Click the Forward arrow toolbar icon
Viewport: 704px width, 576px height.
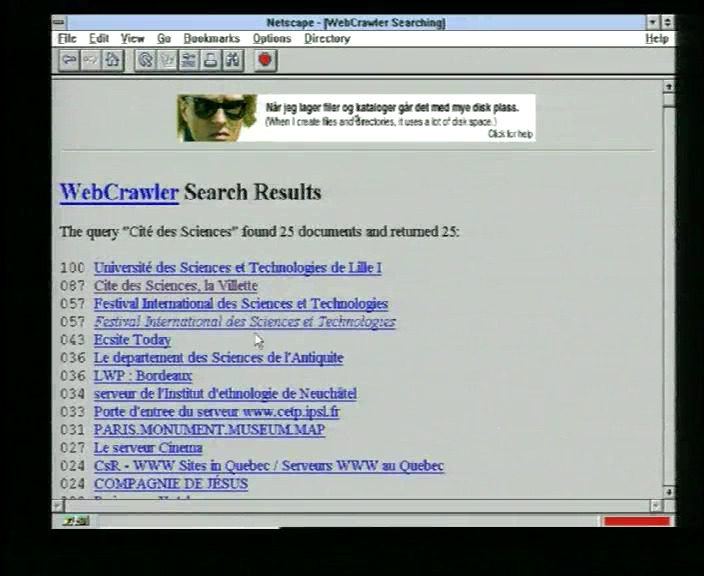coord(91,60)
